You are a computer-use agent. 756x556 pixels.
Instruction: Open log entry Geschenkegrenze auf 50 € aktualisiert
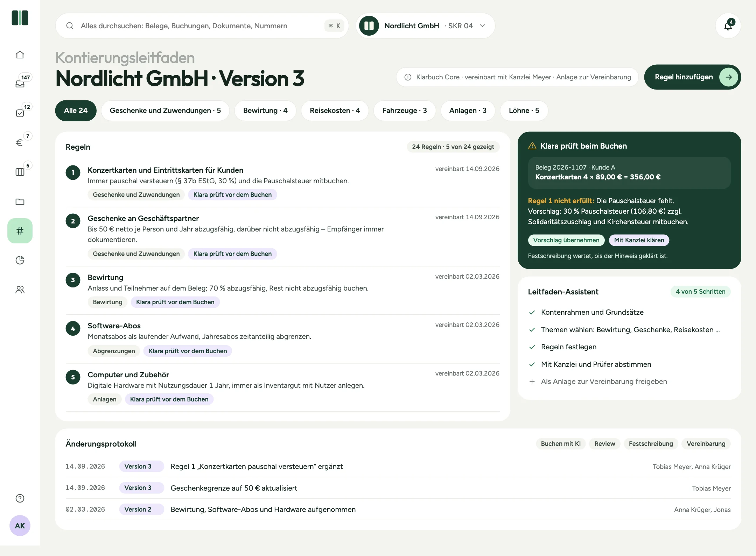(x=234, y=488)
